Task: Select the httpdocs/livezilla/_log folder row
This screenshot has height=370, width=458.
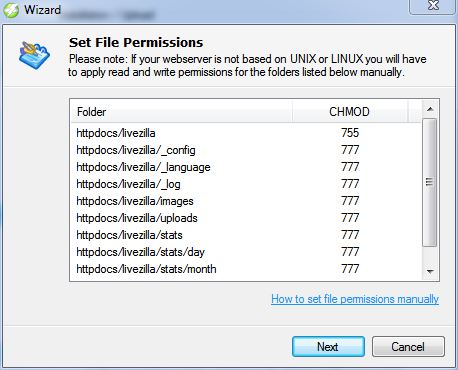Action: (x=246, y=184)
